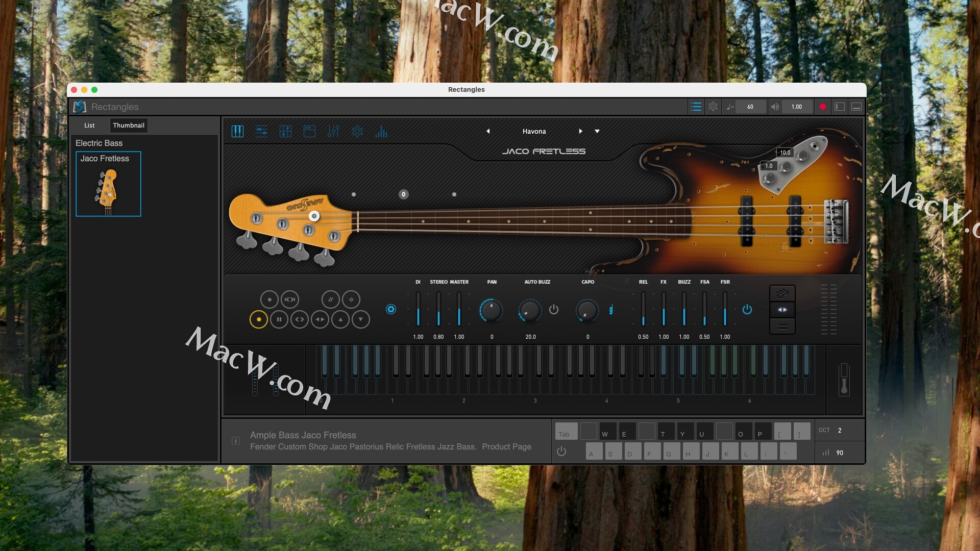Open the Product Page link
Screen dimensions: 980x551
[x=507, y=447]
